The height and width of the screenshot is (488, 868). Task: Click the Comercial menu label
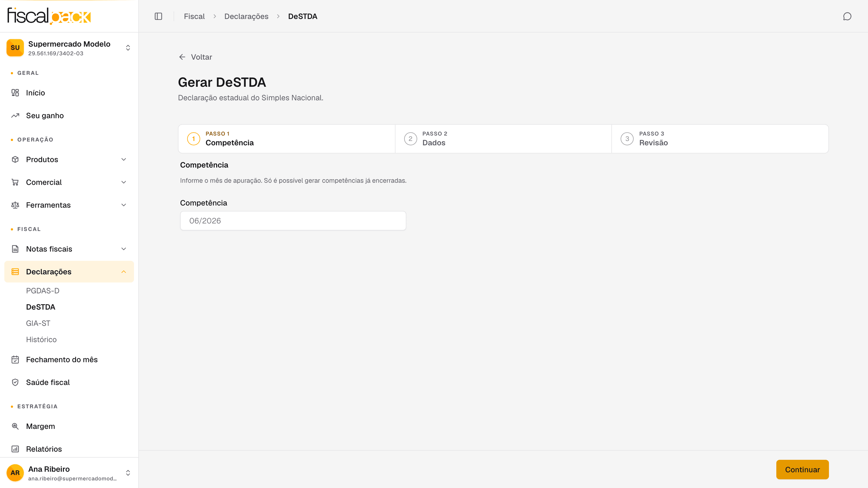click(x=44, y=182)
